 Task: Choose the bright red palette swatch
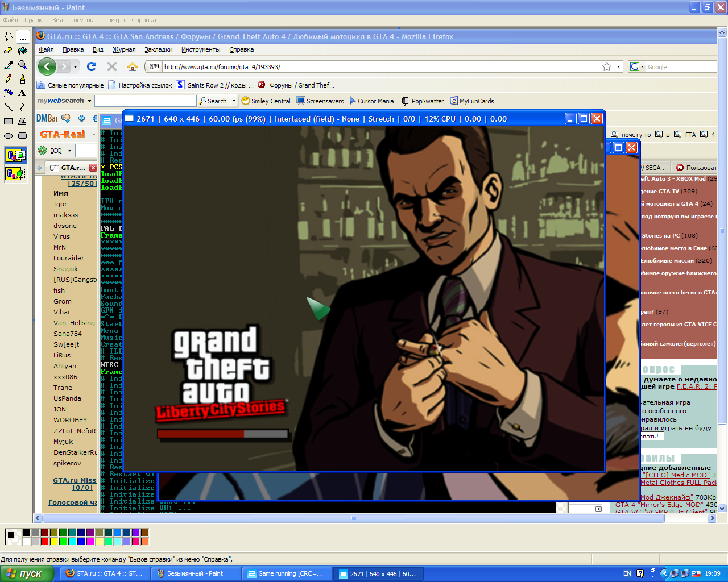[44, 541]
